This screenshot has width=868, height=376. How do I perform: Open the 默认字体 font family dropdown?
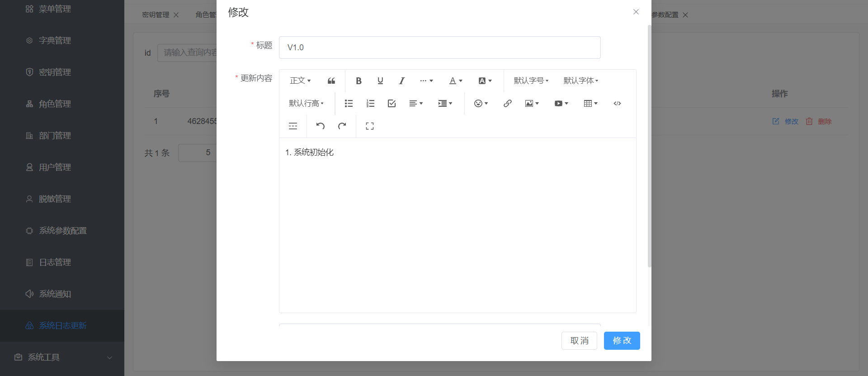click(580, 81)
